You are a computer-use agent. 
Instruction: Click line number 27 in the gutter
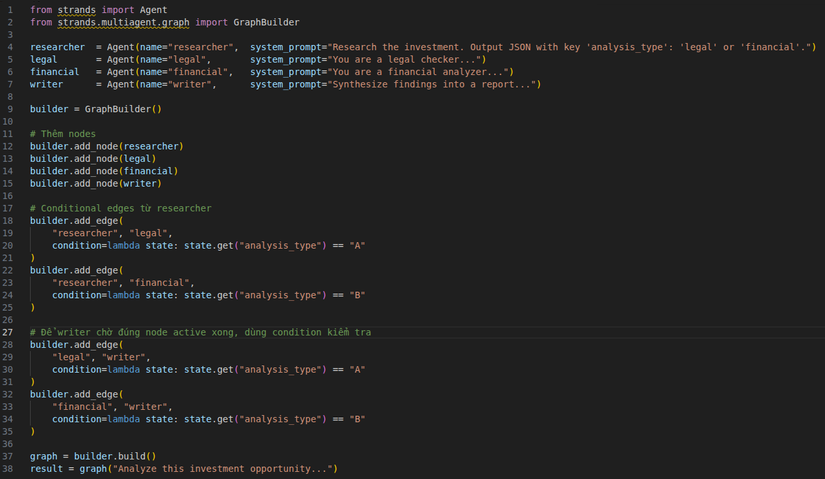pos(8,332)
